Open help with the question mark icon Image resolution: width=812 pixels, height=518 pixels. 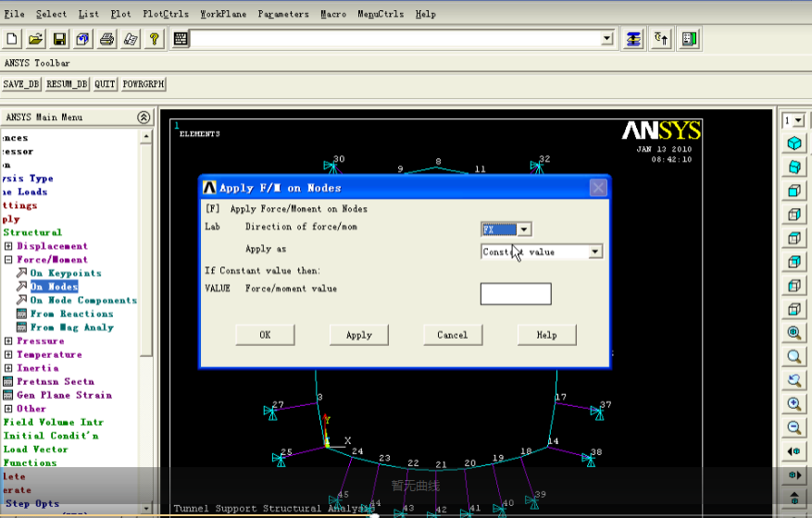pos(154,39)
